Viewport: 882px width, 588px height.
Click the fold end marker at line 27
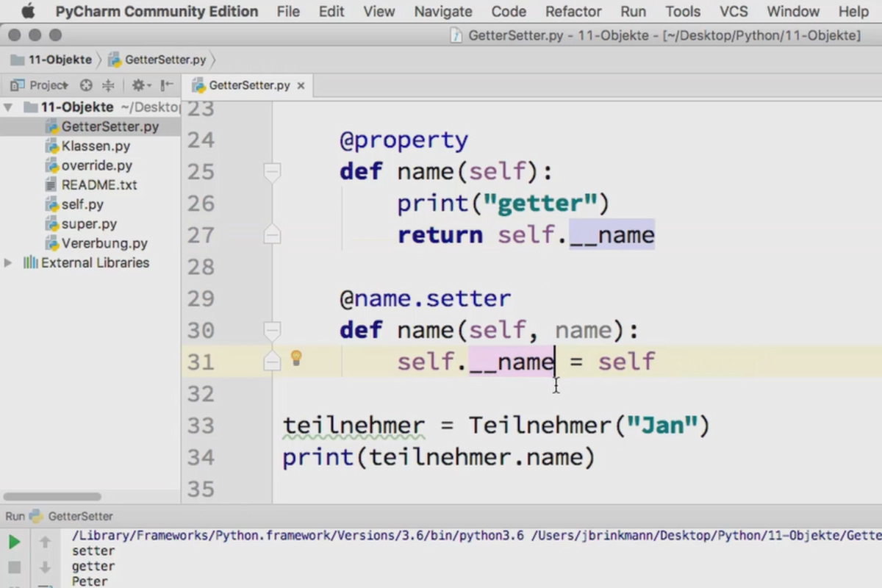(272, 235)
